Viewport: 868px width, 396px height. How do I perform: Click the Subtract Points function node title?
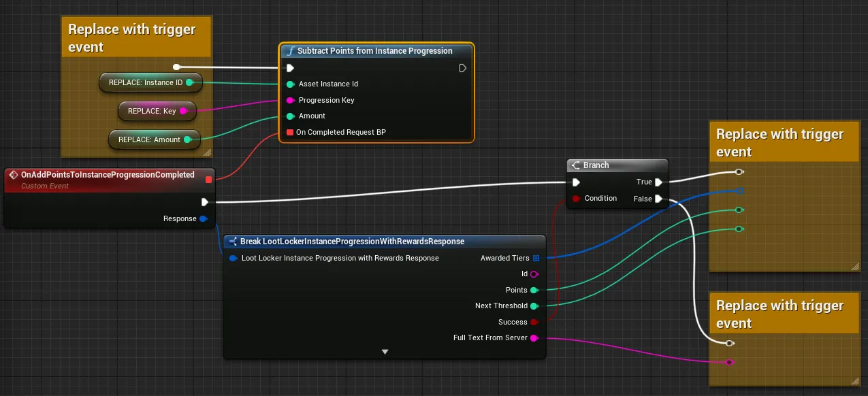tap(374, 51)
